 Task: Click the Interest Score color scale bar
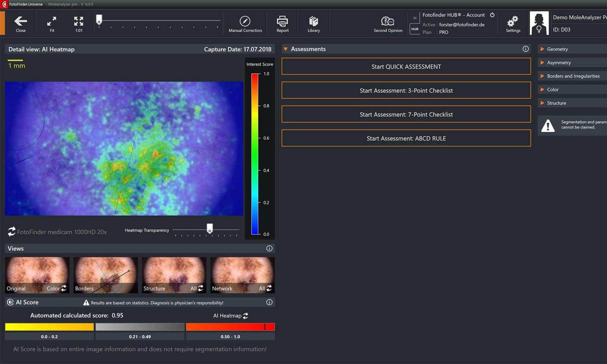pyautogui.click(x=255, y=154)
